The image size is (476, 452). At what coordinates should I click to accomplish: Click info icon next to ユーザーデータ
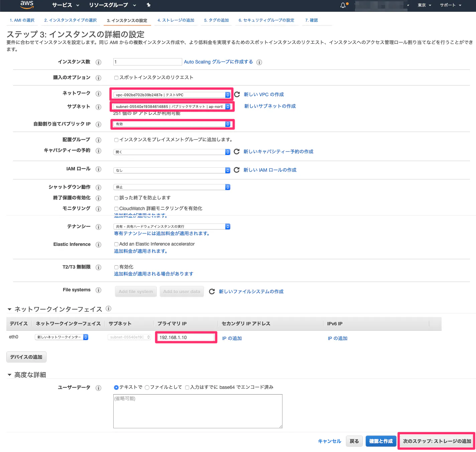(x=98, y=388)
